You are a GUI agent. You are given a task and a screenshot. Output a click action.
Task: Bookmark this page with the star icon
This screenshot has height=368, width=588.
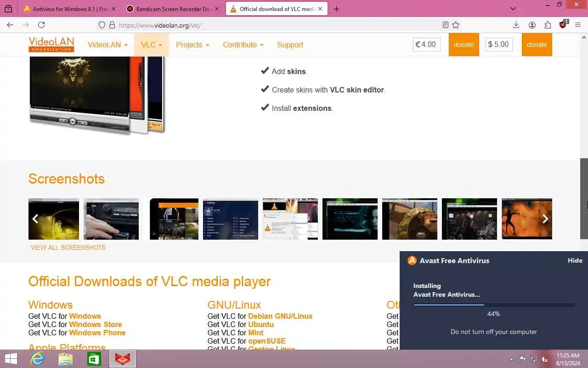tap(456, 25)
